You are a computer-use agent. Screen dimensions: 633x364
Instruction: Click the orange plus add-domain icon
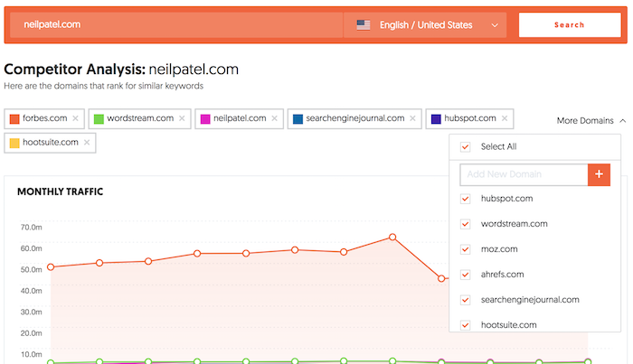599,174
